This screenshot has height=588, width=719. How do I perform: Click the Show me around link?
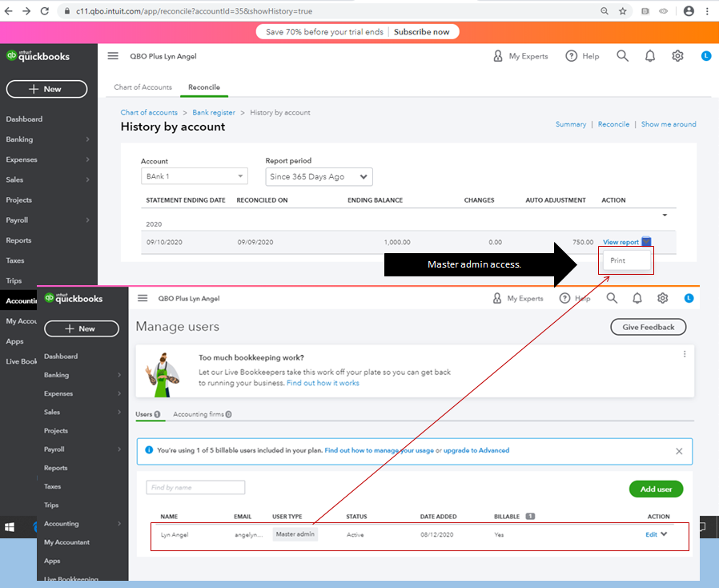click(669, 124)
